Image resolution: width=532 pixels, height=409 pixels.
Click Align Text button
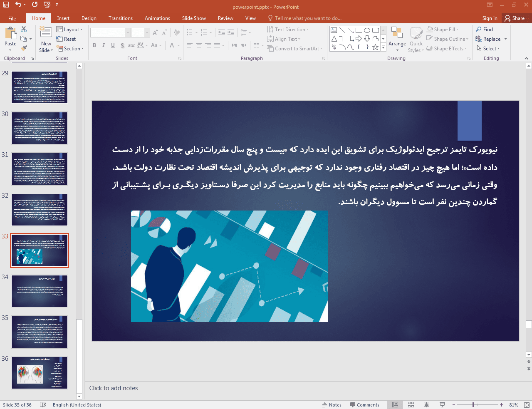click(284, 39)
